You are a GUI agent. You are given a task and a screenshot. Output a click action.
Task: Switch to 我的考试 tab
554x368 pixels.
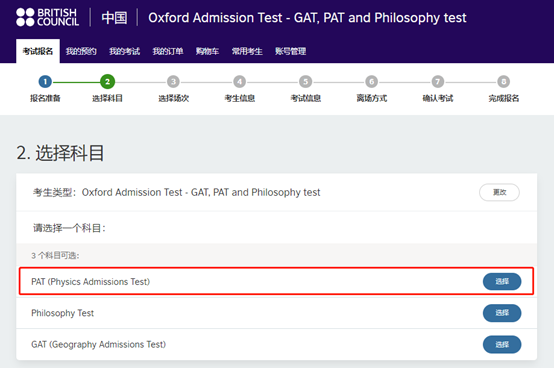click(124, 51)
